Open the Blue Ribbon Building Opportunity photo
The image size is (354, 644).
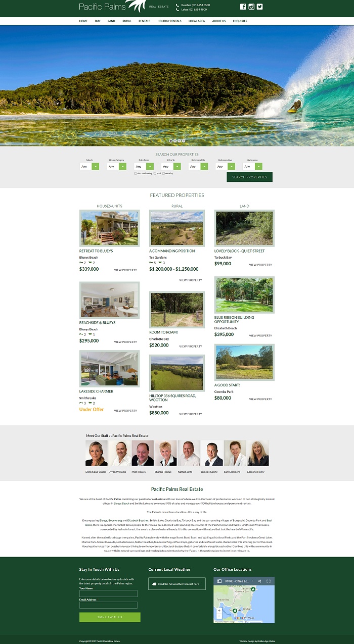[x=244, y=295]
